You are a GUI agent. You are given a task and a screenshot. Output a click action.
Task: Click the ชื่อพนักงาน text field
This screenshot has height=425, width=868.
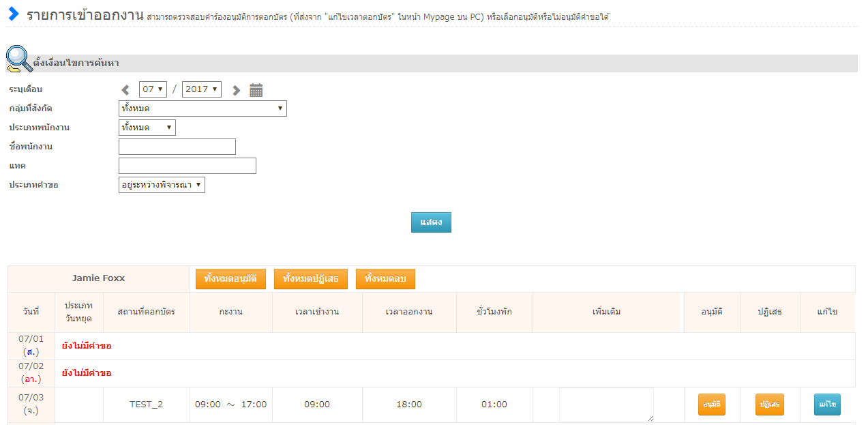pyautogui.click(x=177, y=147)
